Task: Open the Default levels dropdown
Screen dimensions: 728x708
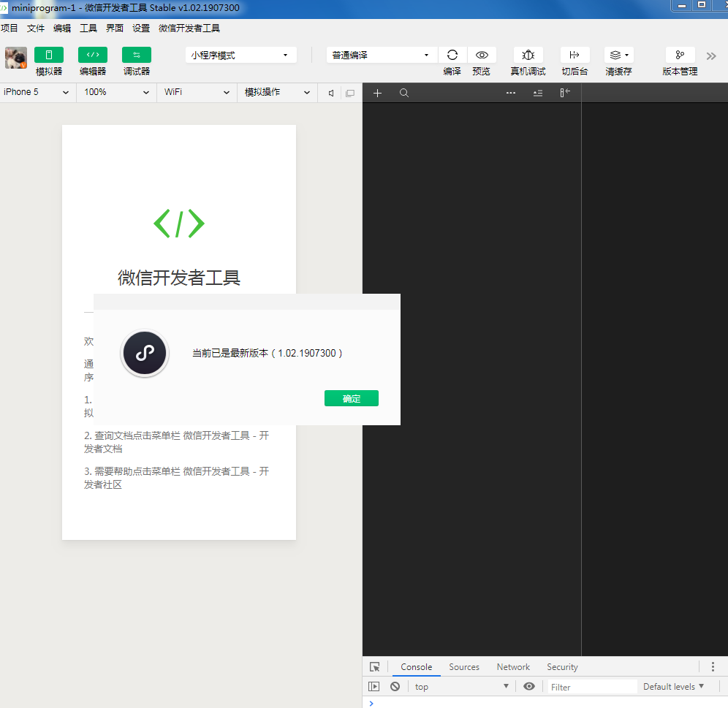Action: click(x=673, y=687)
